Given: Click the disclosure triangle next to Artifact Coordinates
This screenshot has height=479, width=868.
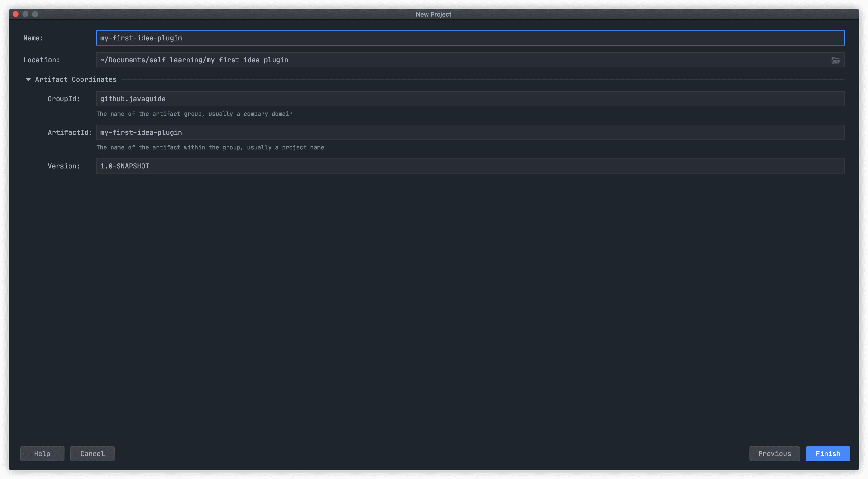Looking at the screenshot, I should tap(28, 79).
